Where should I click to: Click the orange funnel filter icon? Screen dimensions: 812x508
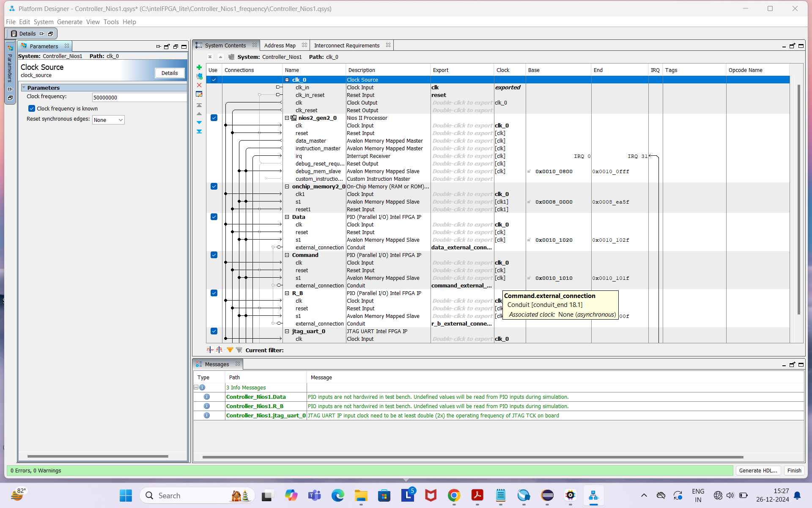(230, 350)
